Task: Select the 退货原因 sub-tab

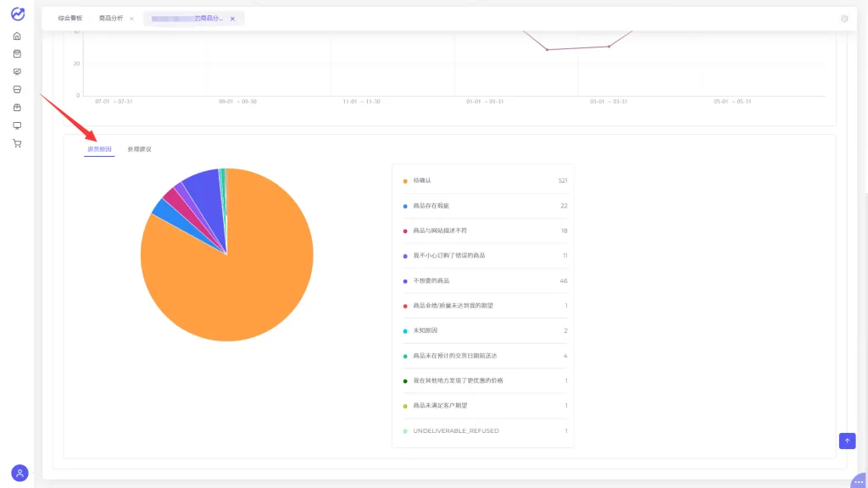Action: [x=99, y=149]
